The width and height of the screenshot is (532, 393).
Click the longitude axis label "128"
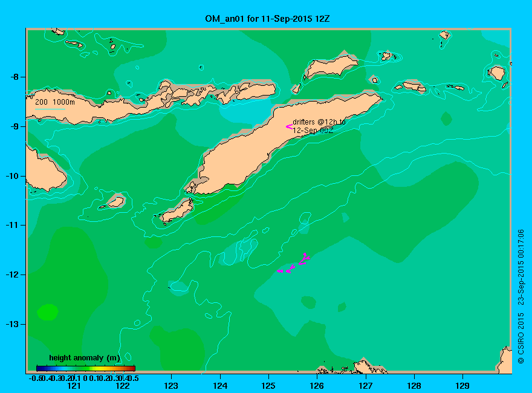[x=414, y=386]
